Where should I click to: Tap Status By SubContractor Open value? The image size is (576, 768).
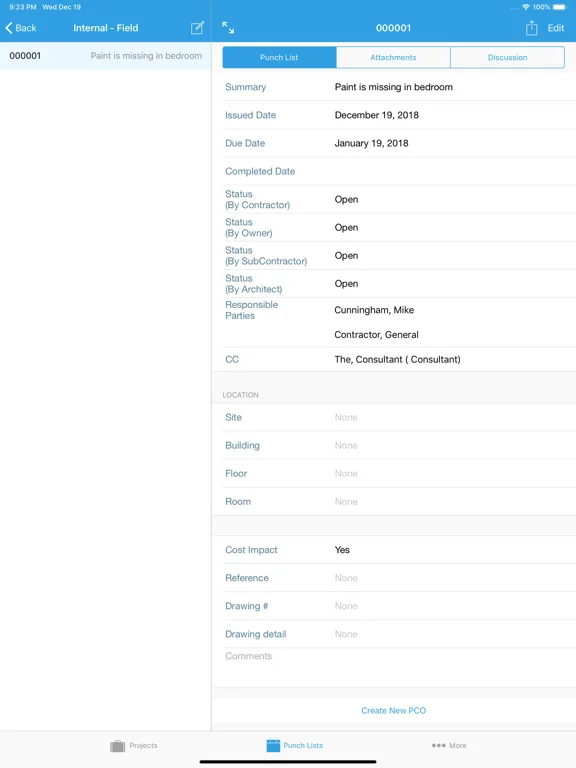coord(346,256)
